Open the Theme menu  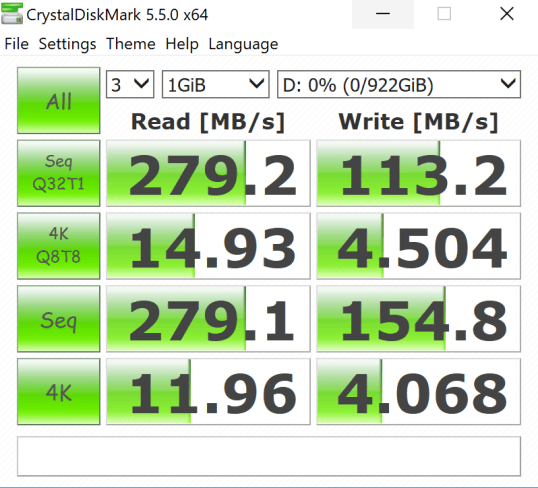pyautogui.click(x=131, y=44)
